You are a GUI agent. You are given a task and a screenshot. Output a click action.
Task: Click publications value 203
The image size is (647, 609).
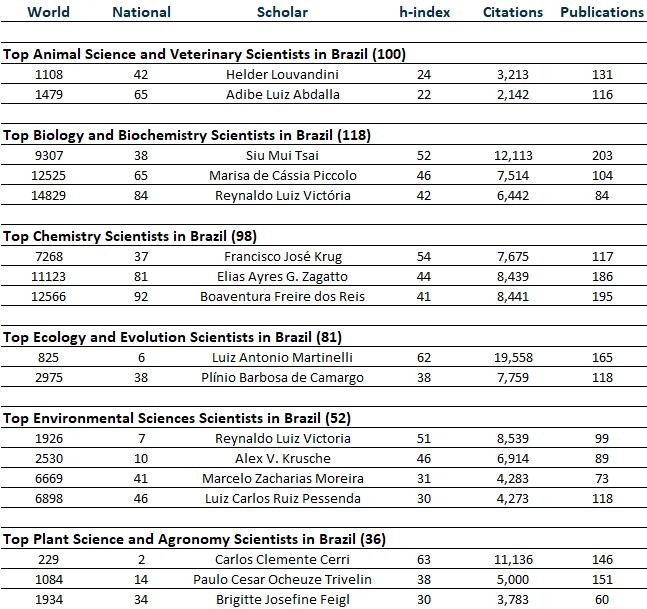tap(602, 155)
